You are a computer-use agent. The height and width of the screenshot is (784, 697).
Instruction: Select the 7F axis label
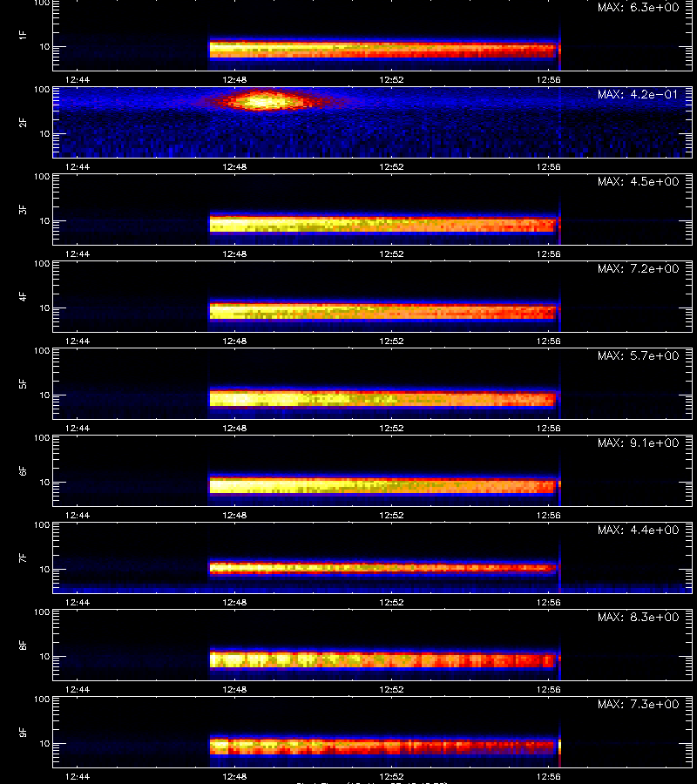coord(23,558)
